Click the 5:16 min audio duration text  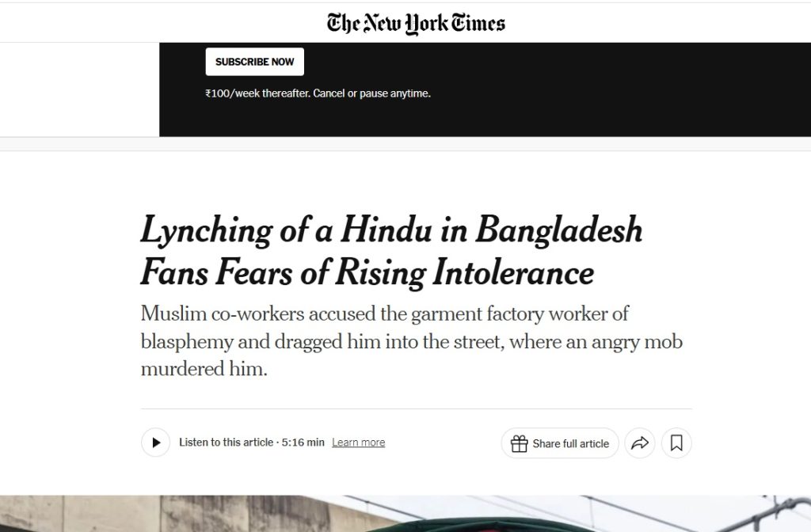(x=303, y=443)
